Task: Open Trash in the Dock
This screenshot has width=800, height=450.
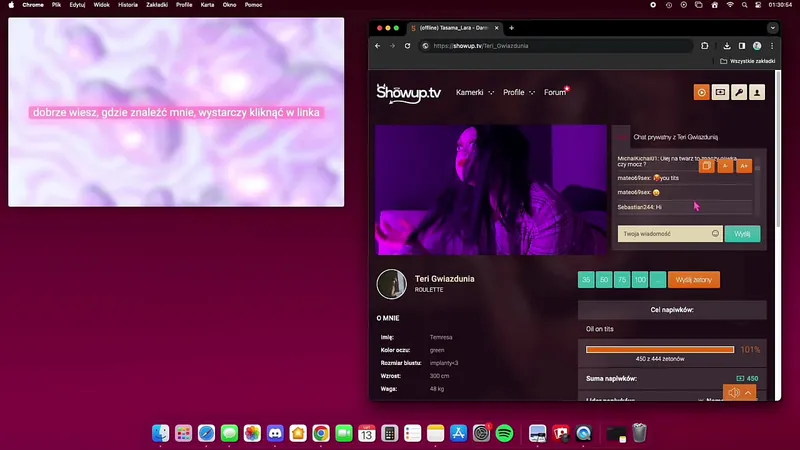Action: (639, 433)
